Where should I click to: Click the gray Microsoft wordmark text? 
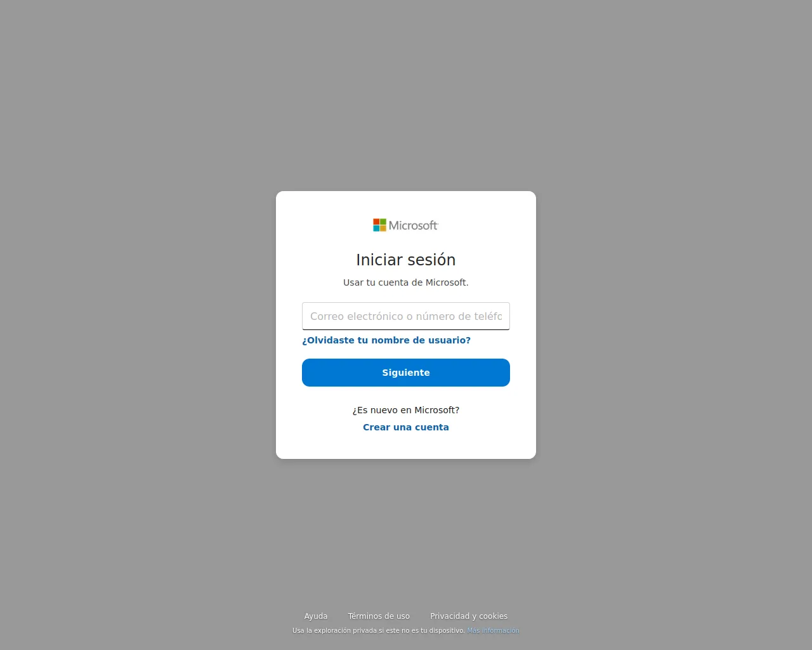[413, 225]
